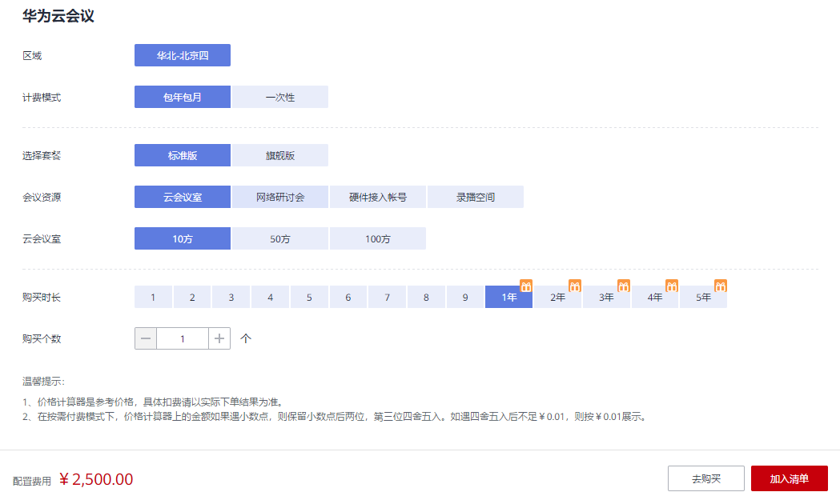Set purchase duration to 2 months
The height and width of the screenshot is (504, 840).
(192, 298)
